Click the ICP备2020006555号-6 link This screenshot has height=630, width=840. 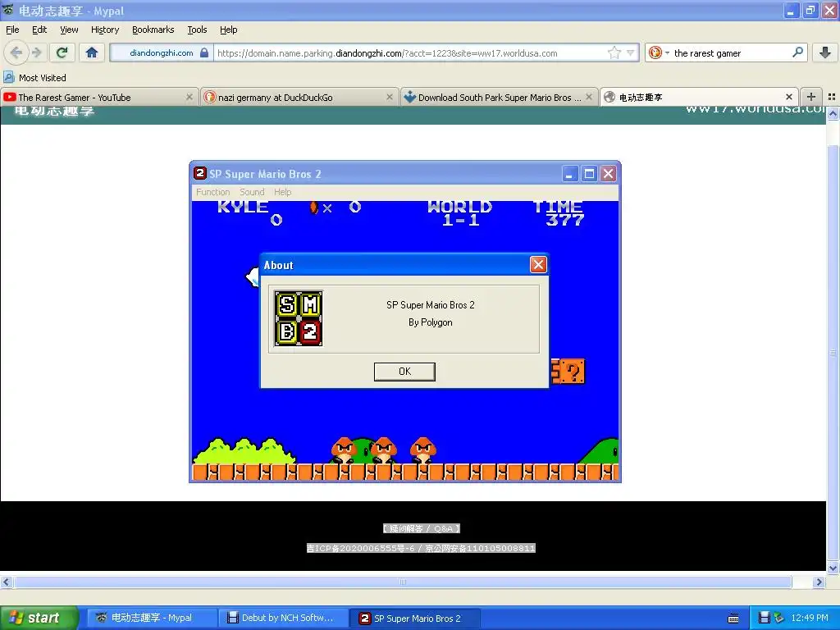pyautogui.click(x=361, y=548)
